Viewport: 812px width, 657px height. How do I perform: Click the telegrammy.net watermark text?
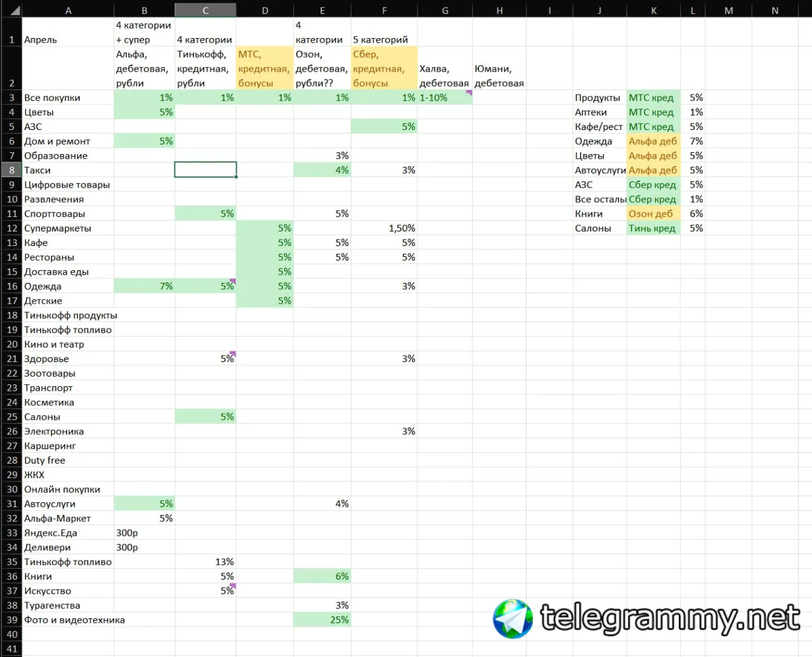(670, 617)
